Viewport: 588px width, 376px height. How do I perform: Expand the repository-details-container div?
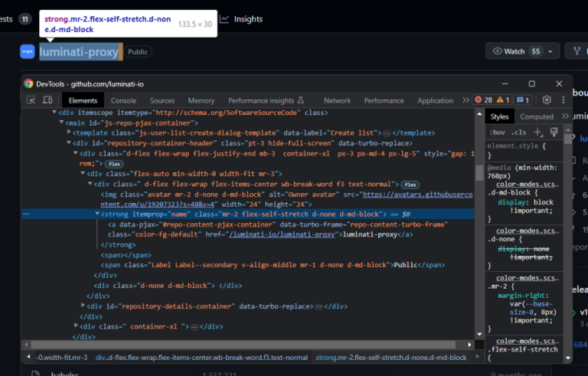(x=83, y=306)
